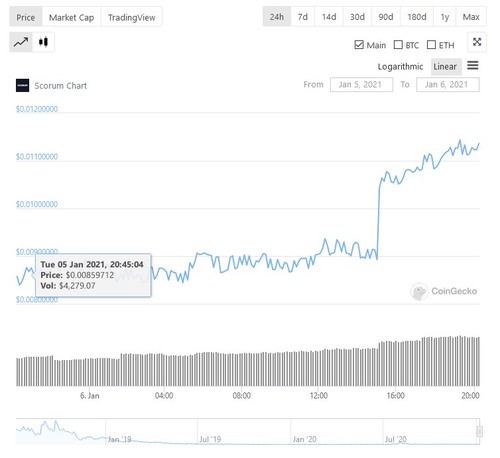Enable the ETH comparison checkbox

(431, 45)
